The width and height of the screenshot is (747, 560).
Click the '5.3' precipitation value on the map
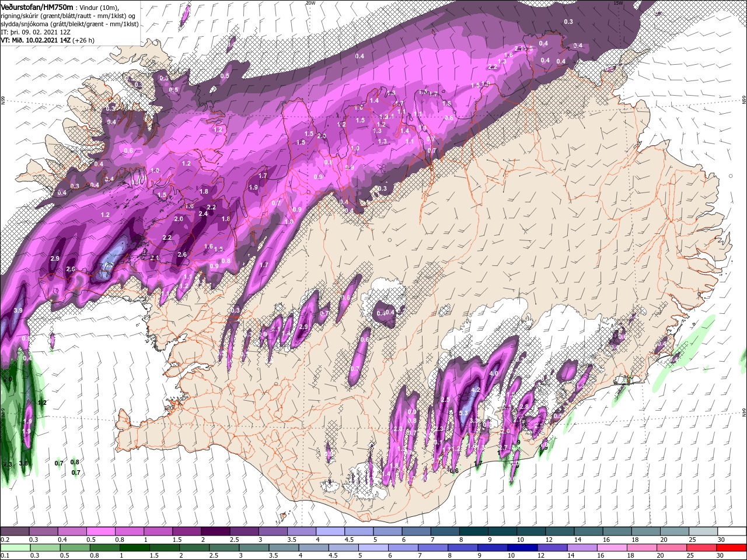click(x=464, y=414)
